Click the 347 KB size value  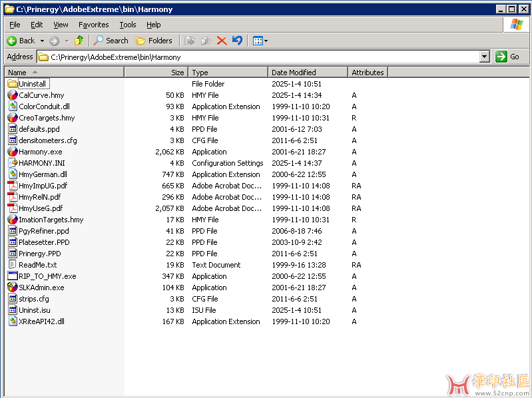(x=173, y=276)
